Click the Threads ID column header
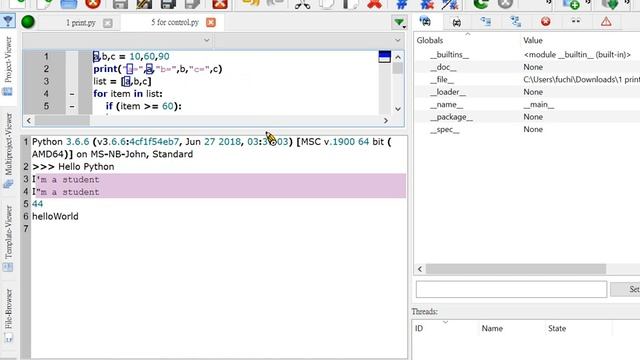The height and width of the screenshot is (360, 640). tap(444, 329)
